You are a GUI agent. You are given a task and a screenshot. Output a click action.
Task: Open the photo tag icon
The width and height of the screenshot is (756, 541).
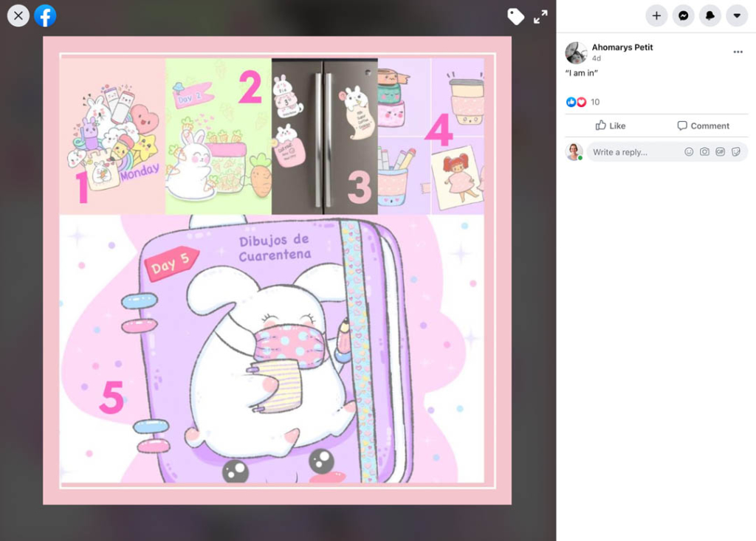(x=516, y=16)
